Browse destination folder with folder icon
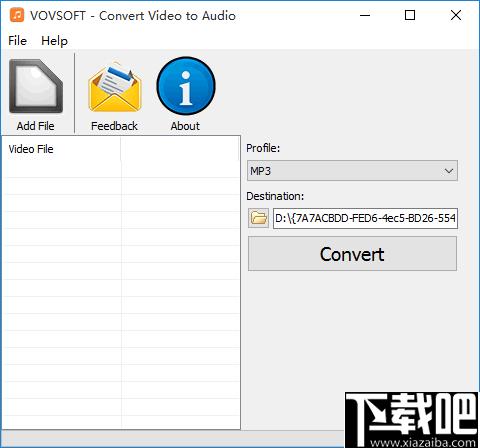 [258, 218]
